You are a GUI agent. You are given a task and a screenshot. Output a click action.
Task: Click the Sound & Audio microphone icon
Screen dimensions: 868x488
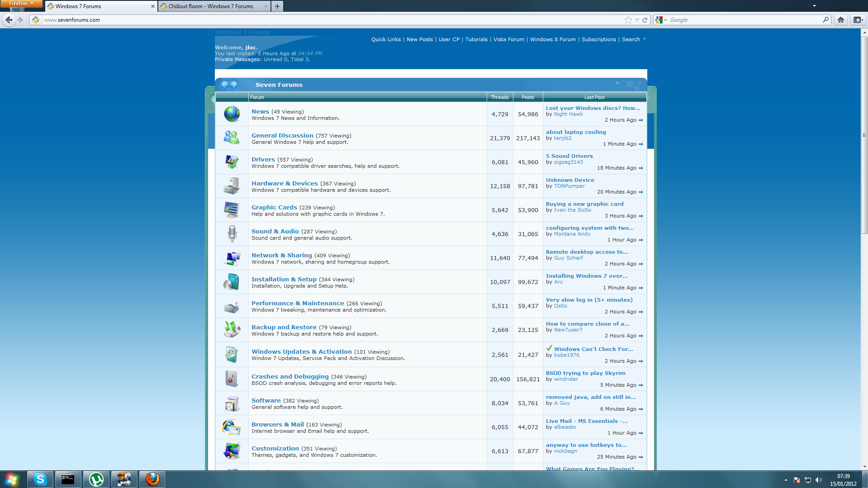point(232,234)
